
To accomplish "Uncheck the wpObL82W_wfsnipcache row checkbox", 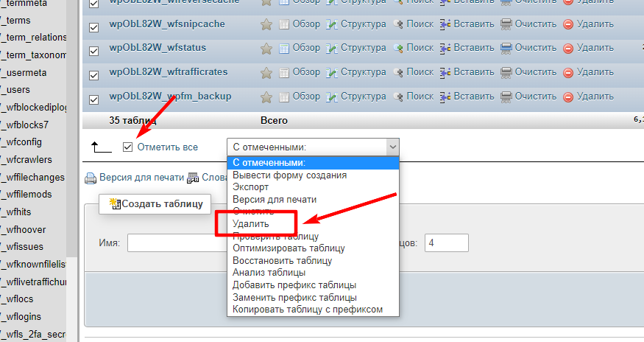I will click(93, 28).
